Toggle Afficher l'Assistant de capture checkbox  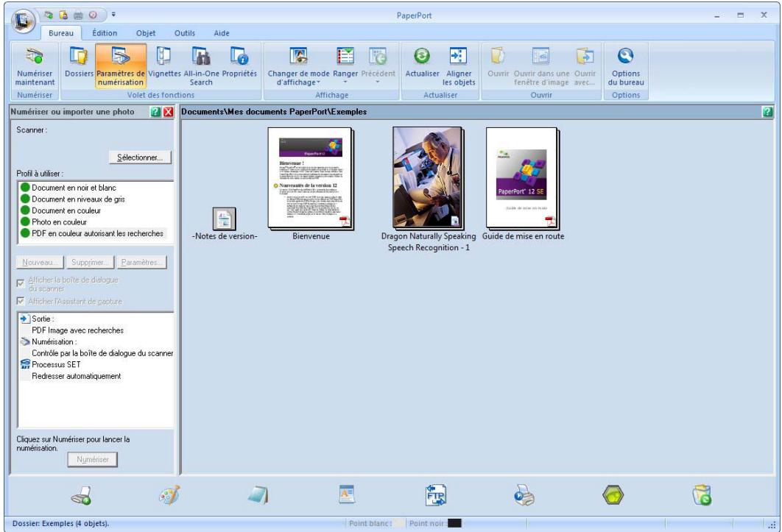point(21,301)
